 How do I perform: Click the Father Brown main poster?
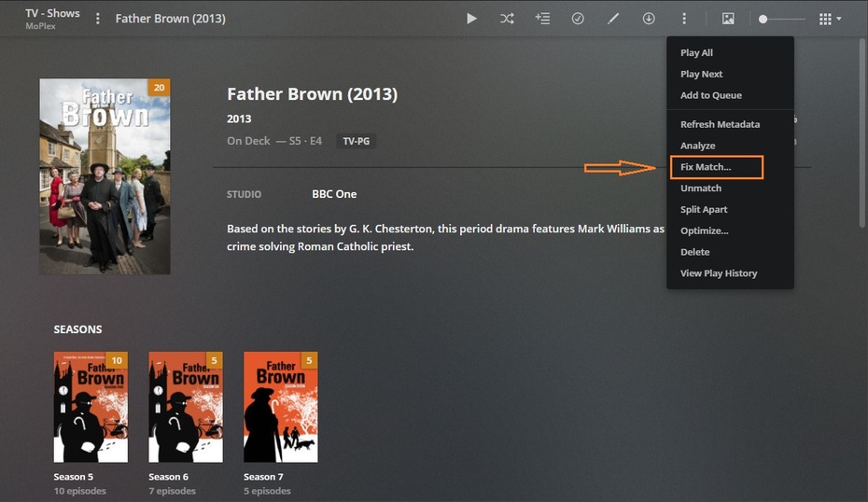105,176
